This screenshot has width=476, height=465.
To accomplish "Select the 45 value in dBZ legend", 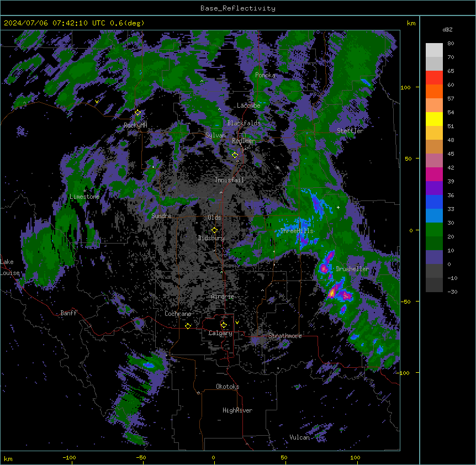I will pyautogui.click(x=451, y=154).
